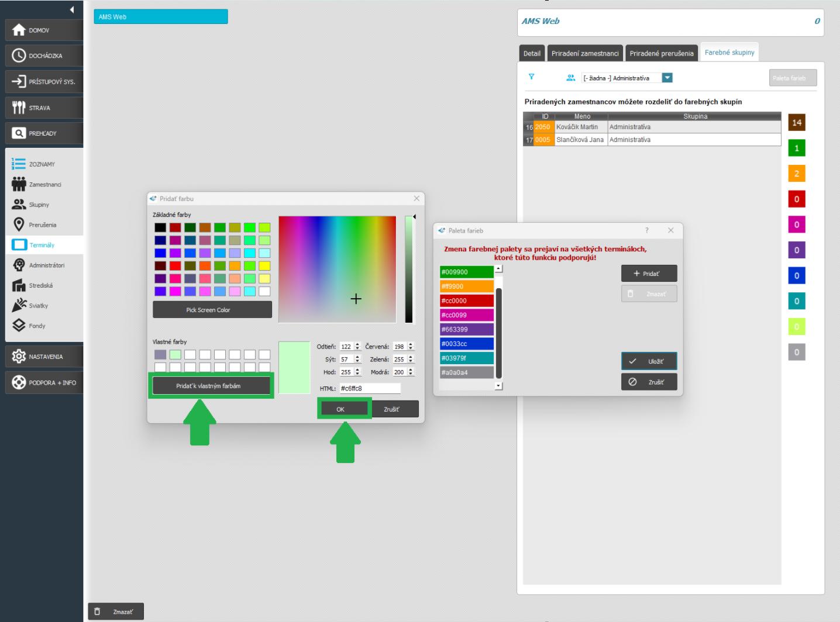
Task: Collapse the left sidebar arrow
Action: click(72, 9)
